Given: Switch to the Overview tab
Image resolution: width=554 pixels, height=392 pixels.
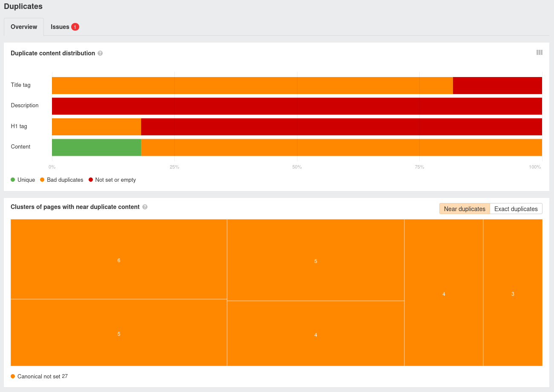Looking at the screenshot, I should click(24, 27).
